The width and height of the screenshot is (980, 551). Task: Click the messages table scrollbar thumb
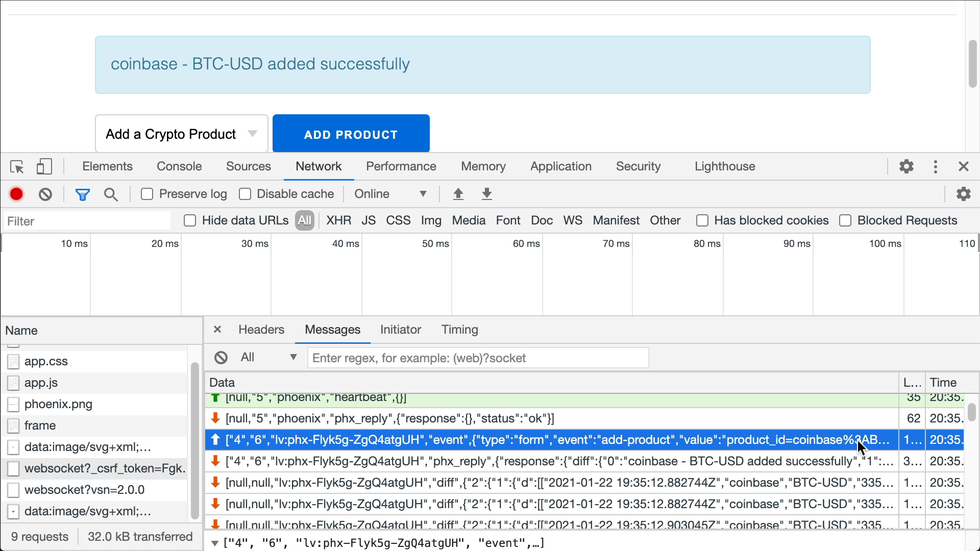972,412
